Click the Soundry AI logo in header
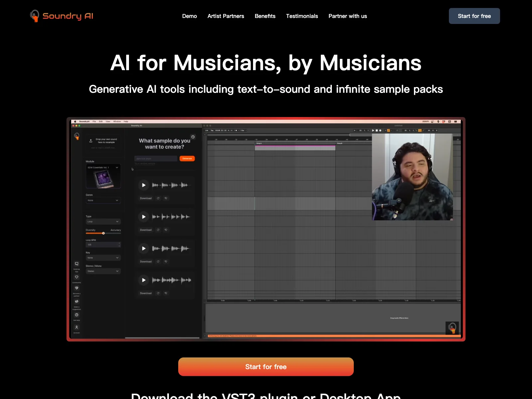Image resolution: width=532 pixels, height=399 pixels. coord(62,16)
